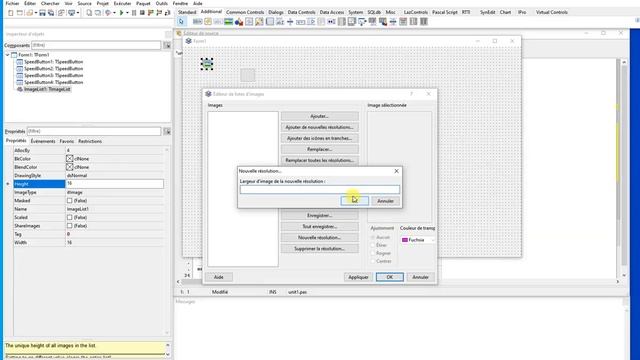Select ImageList1: TImageList in component tree
The image size is (640, 360).
point(47,89)
